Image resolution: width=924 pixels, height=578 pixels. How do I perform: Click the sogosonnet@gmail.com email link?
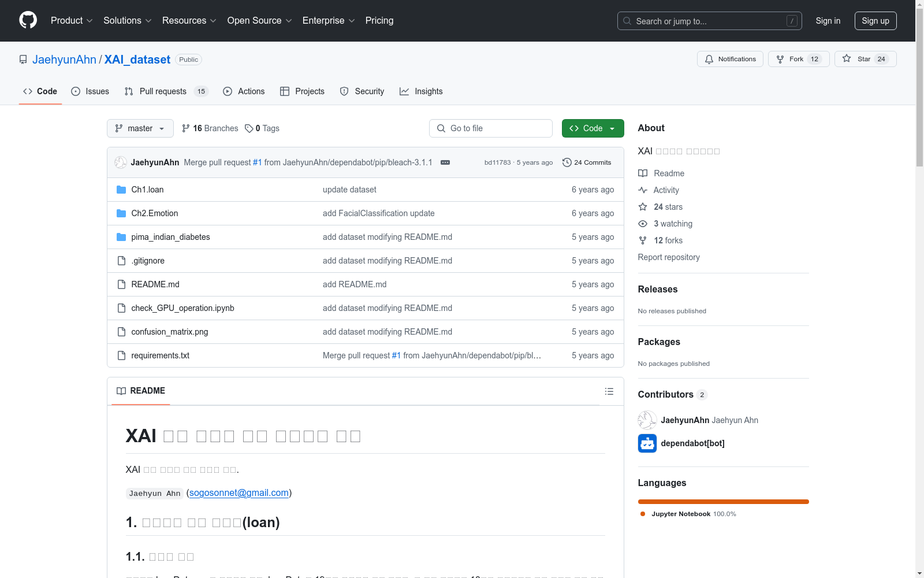[x=239, y=492]
